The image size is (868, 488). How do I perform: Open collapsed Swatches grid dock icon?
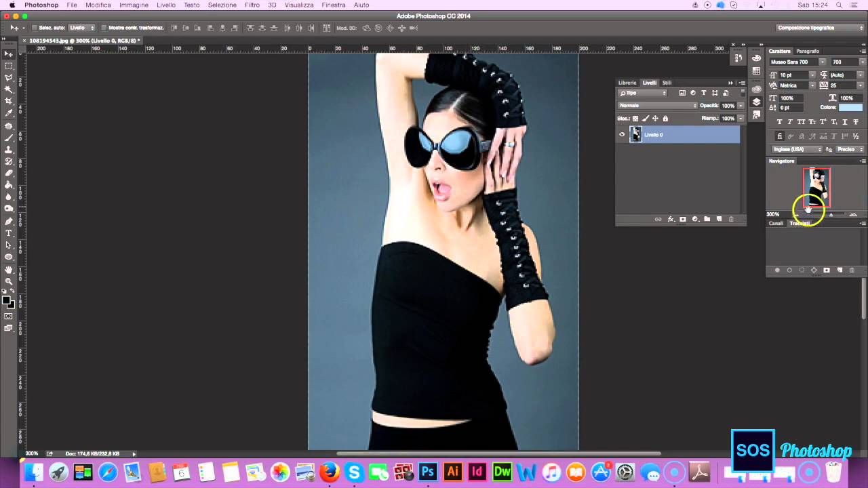point(756,71)
